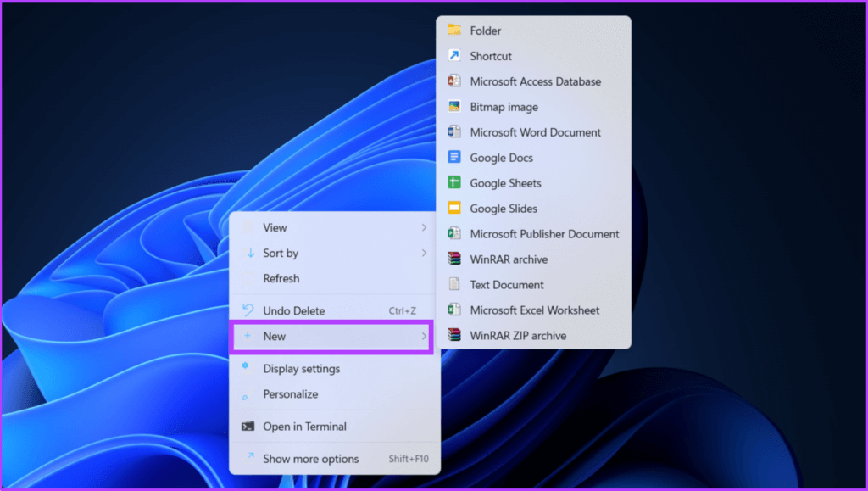Create a new Folder from submenu
868x491 pixels.
click(533, 31)
